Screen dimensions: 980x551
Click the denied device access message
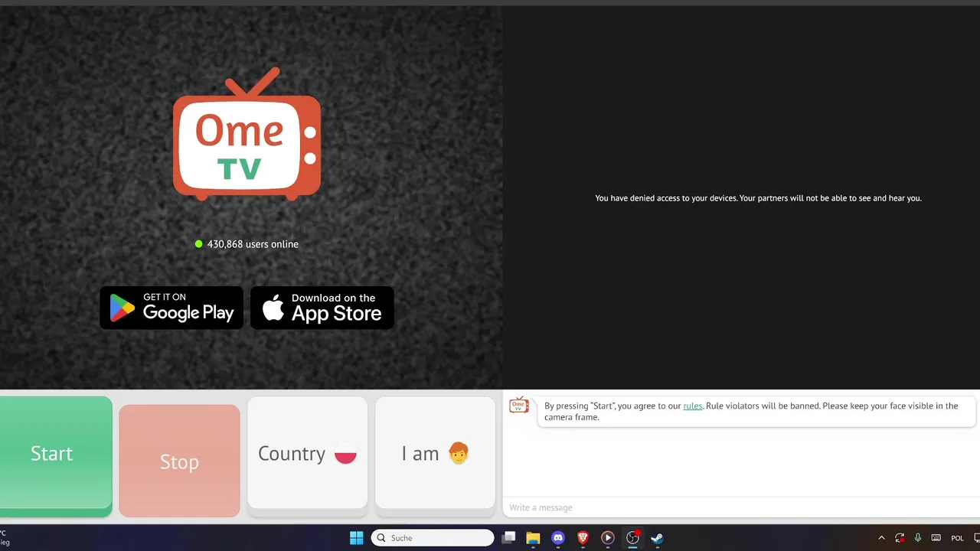[758, 198]
